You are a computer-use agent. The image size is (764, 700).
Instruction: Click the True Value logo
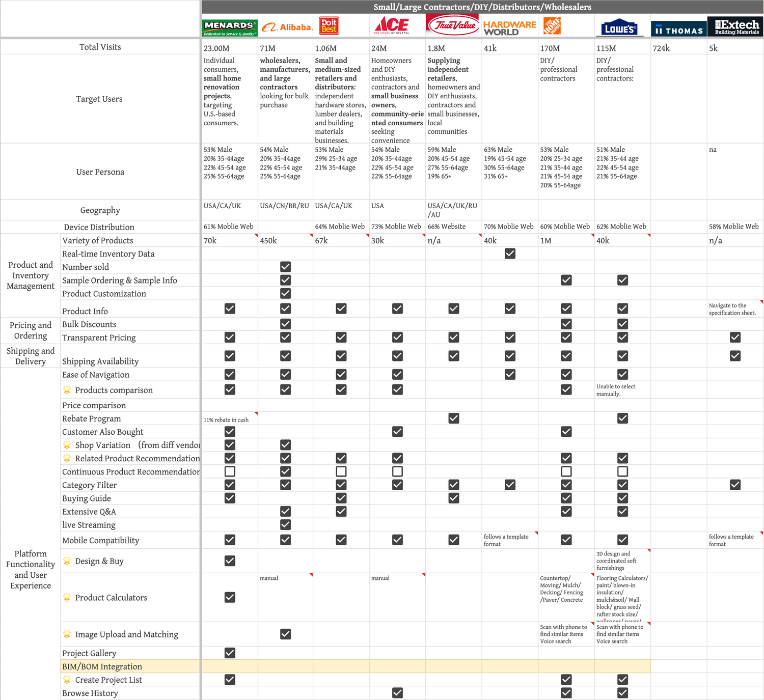tap(453, 25)
